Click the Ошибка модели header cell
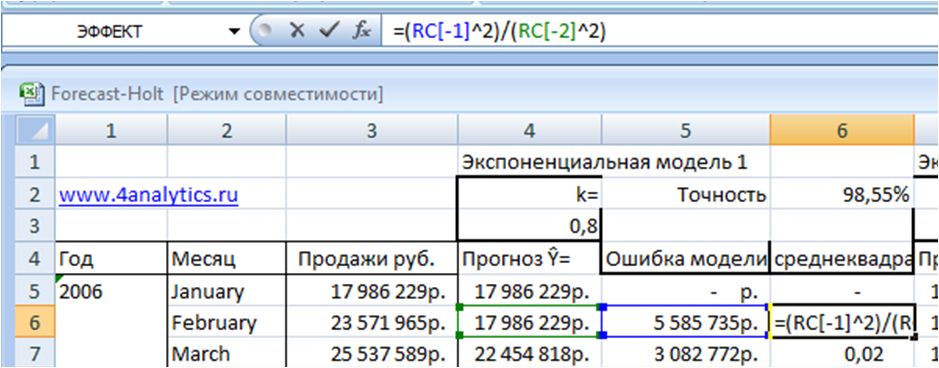Screen dimensions: 939x368 pyautogui.click(x=686, y=259)
